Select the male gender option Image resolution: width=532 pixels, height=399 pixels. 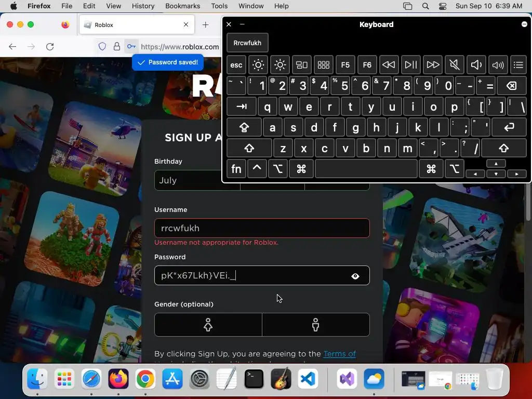pyautogui.click(x=315, y=325)
